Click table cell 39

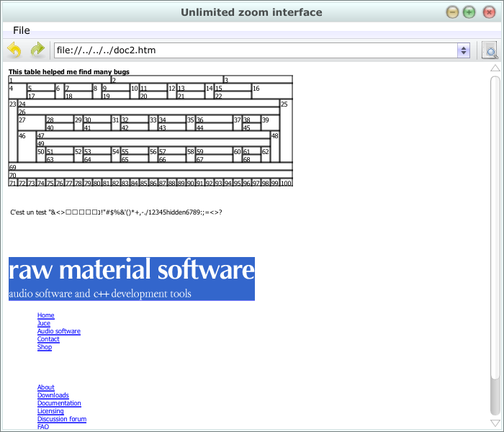point(270,123)
